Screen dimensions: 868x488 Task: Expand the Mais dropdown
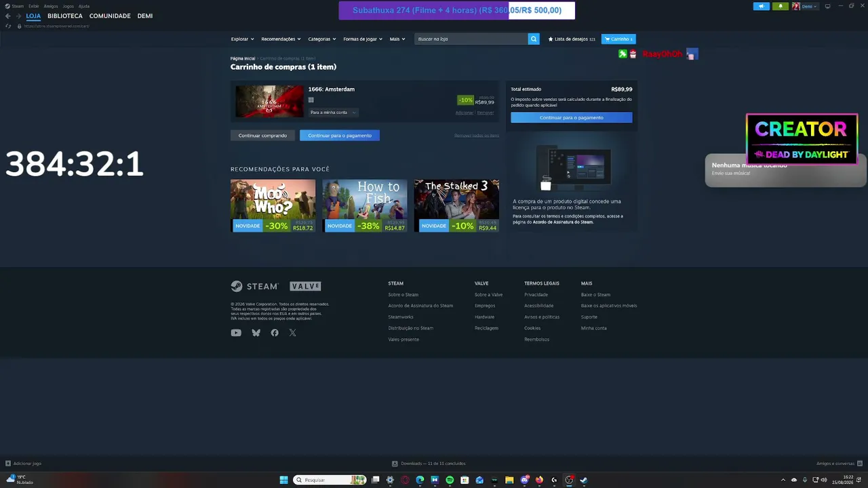tap(397, 39)
